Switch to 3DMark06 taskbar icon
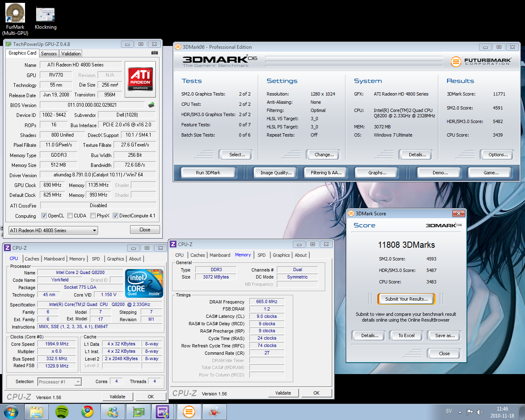Viewport: 525px width, 420px height. 189,412
